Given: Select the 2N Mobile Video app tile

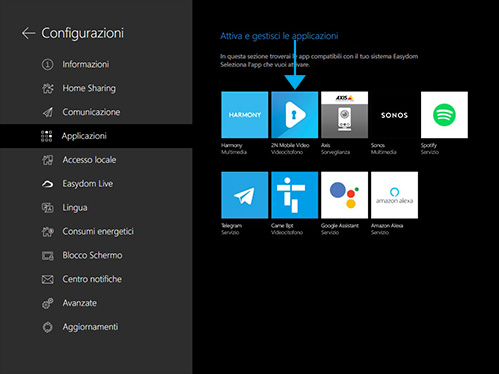Looking at the screenshot, I should click(x=295, y=115).
